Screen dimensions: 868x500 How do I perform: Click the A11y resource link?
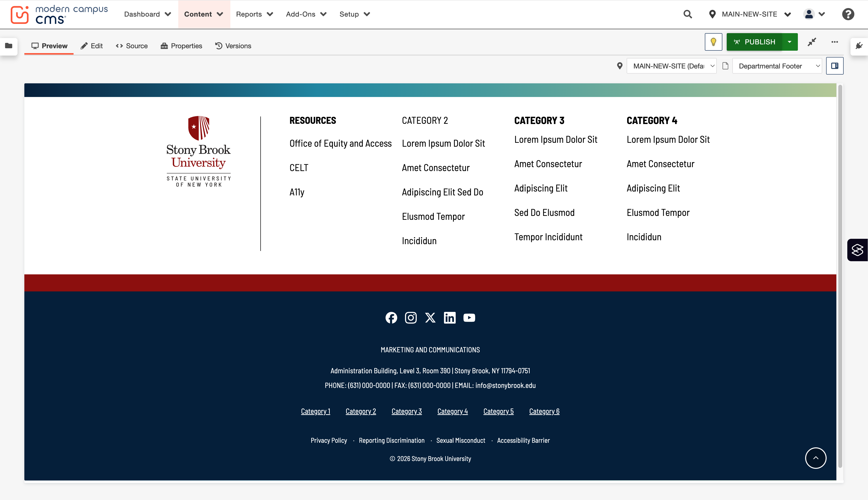click(x=297, y=192)
